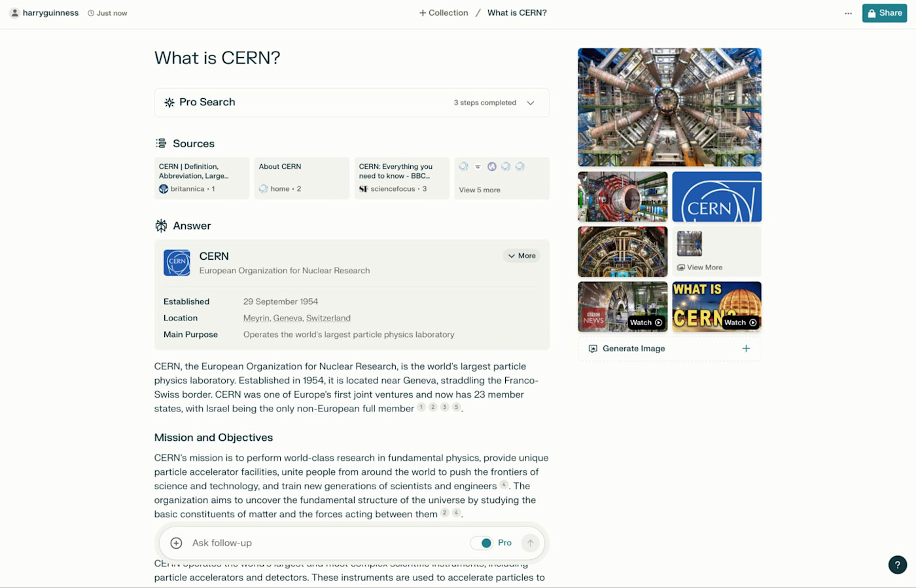Click '3 steps completed' text

point(485,103)
